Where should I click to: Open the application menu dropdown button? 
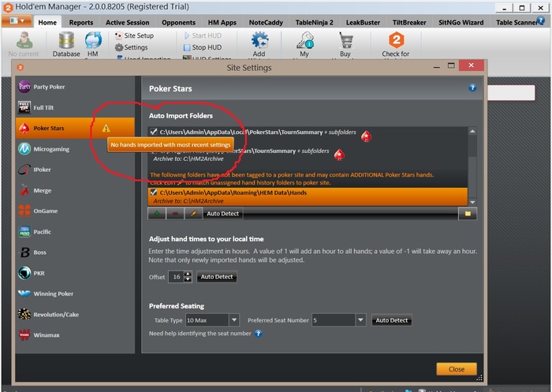click(x=17, y=21)
